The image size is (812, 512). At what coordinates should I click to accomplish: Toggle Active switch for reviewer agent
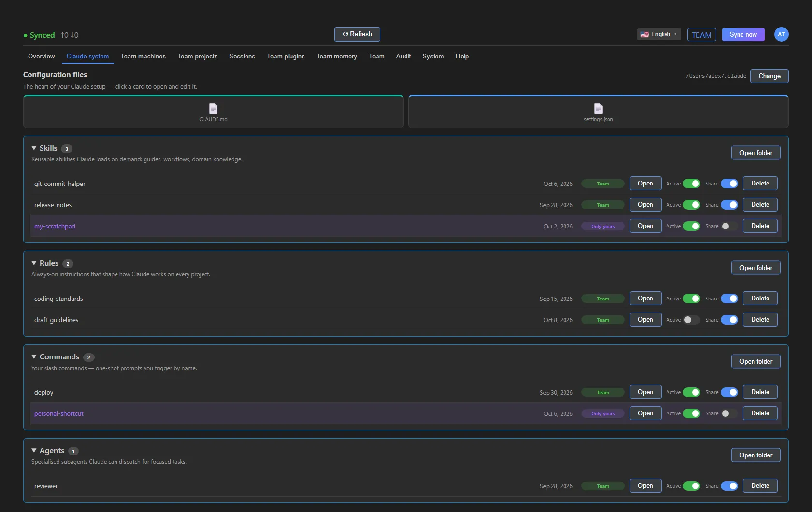pos(691,486)
